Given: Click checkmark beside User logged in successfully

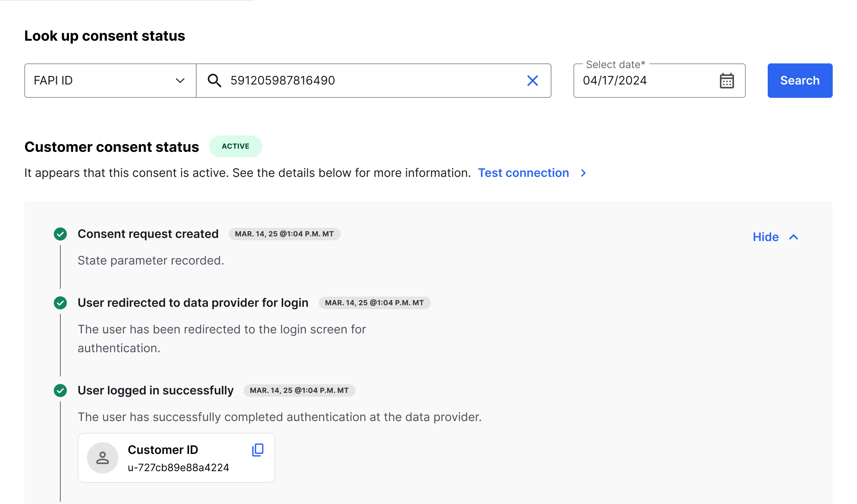Looking at the screenshot, I should (60, 391).
